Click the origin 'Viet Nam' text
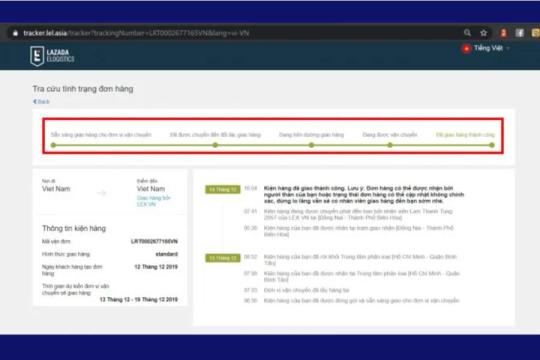The height and width of the screenshot is (360, 540). pos(56,189)
